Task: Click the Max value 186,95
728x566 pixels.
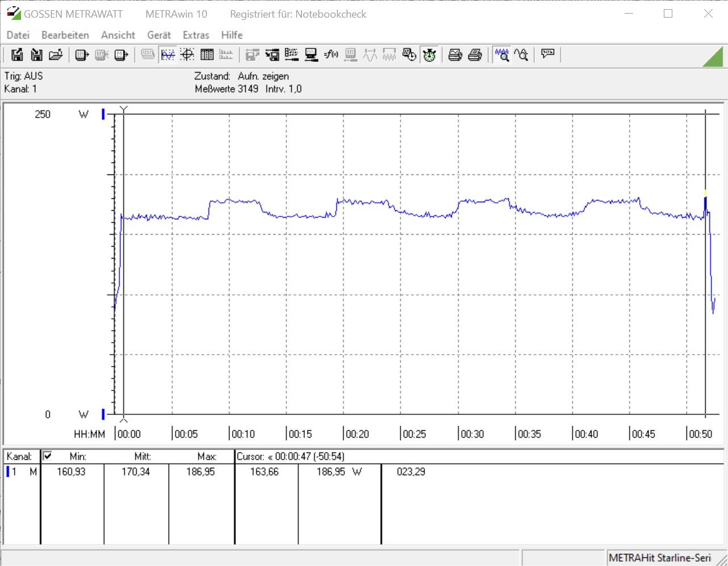Action: (200, 472)
